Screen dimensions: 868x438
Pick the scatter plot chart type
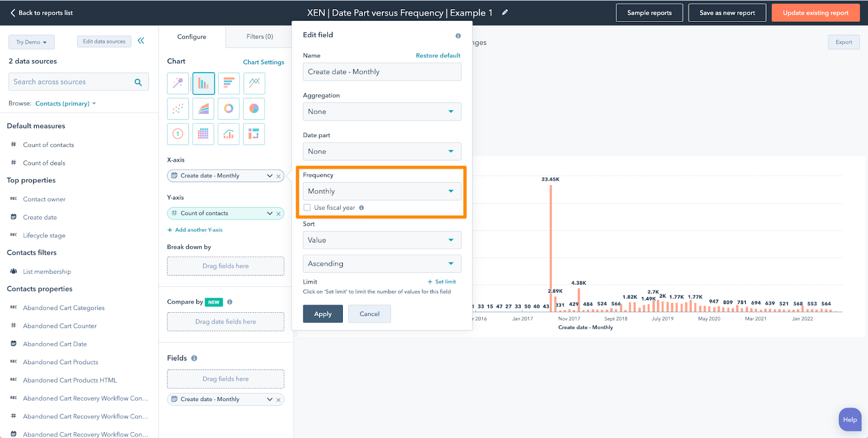(x=178, y=108)
